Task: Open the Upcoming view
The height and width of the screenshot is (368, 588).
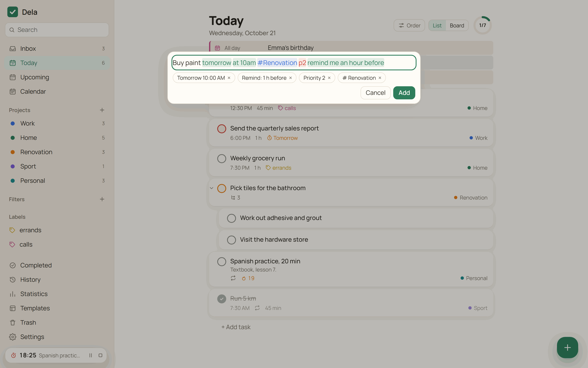Action: [x=57, y=77]
